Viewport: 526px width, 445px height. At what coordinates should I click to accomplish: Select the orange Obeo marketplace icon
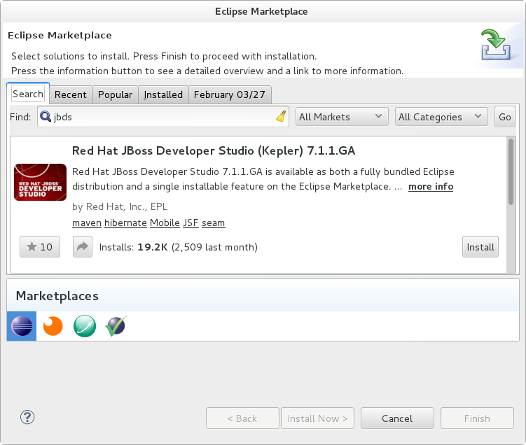point(53,326)
